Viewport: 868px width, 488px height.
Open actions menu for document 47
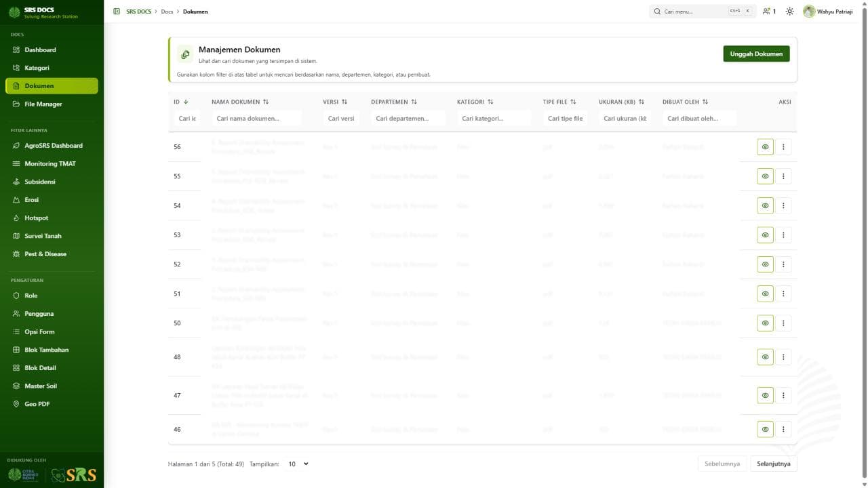pos(783,395)
